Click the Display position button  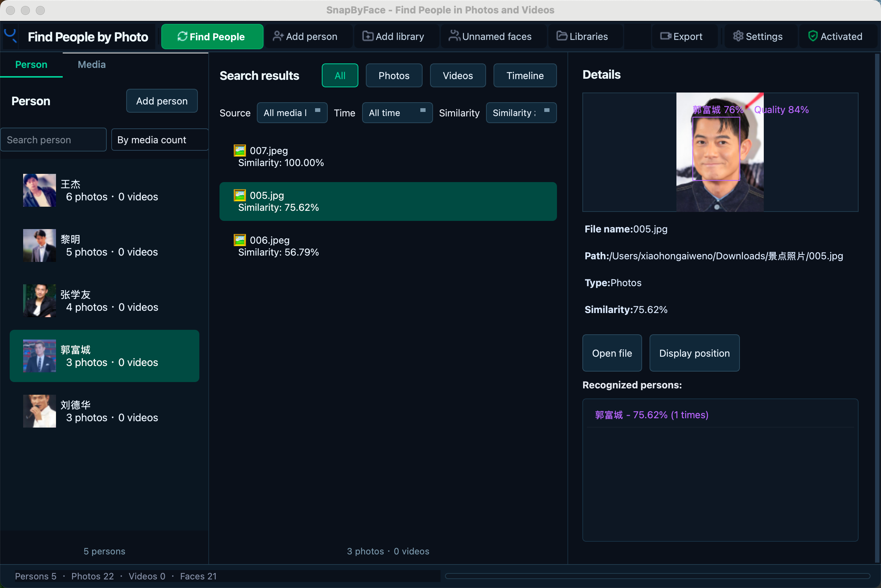point(694,353)
